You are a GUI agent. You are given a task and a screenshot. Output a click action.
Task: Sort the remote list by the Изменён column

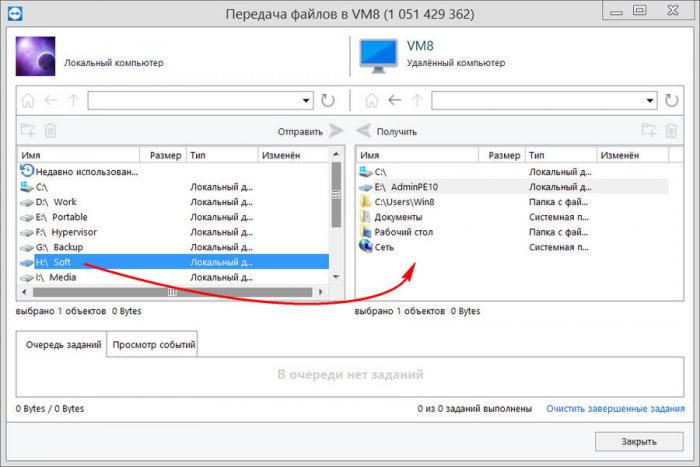[633, 155]
